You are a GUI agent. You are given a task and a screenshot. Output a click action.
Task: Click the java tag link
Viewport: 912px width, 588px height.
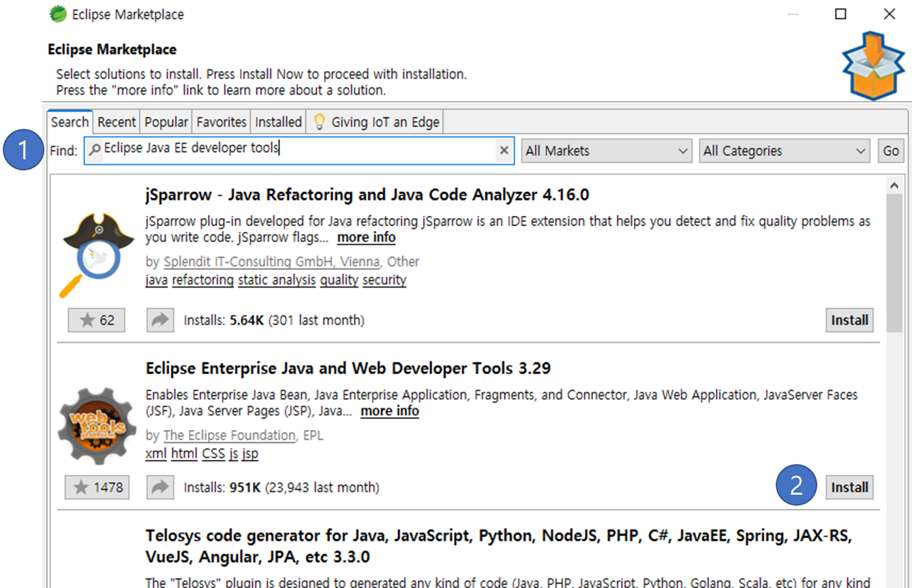tap(157, 280)
